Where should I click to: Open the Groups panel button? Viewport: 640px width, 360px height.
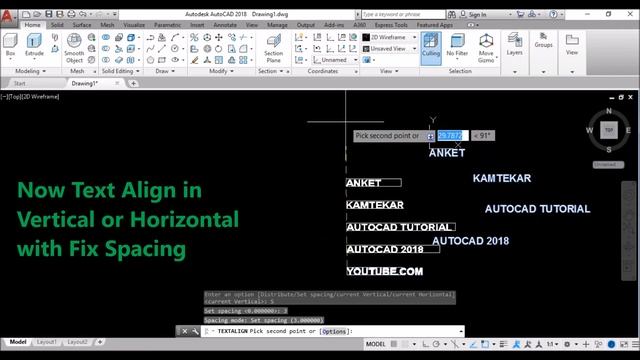tap(543, 41)
